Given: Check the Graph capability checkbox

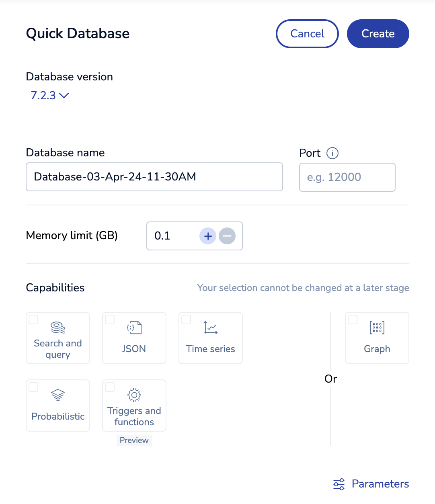Looking at the screenshot, I should (353, 320).
